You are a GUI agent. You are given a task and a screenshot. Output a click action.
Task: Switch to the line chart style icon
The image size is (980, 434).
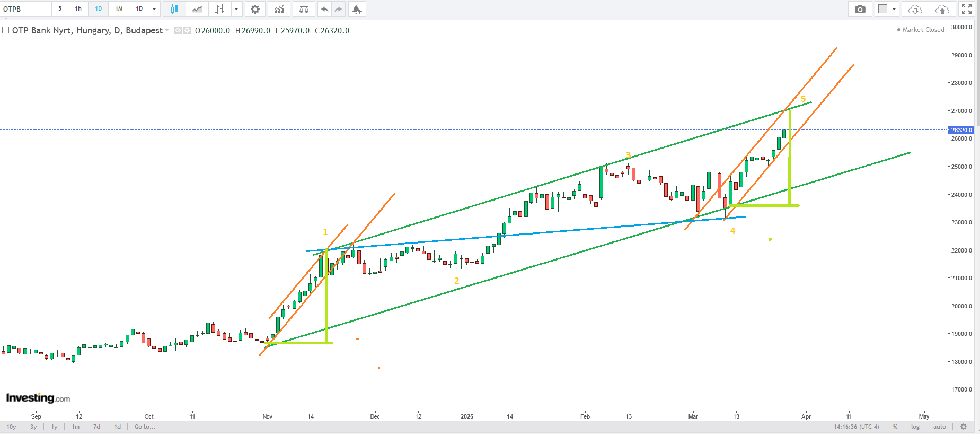pyautogui.click(x=197, y=9)
